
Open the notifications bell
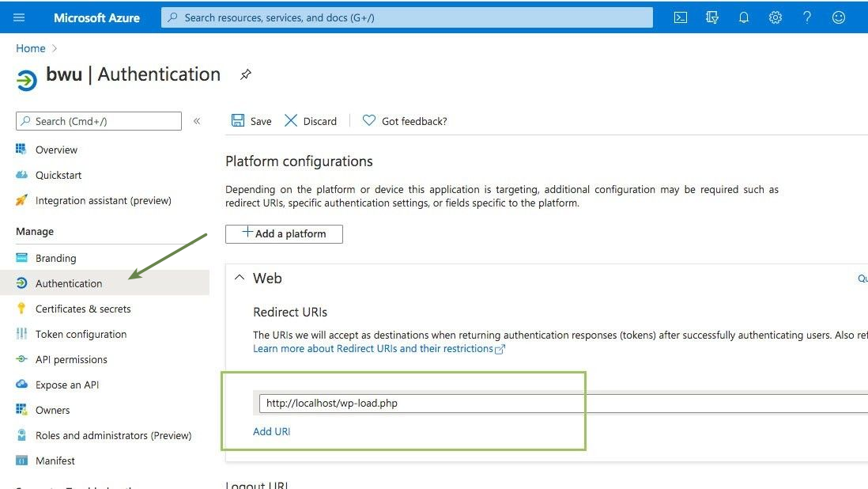point(743,17)
